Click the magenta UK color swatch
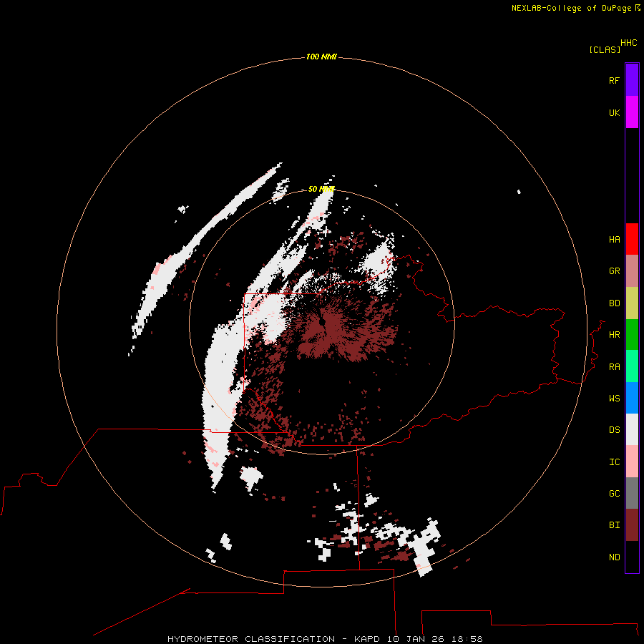The image size is (644, 644). (632, 112)
